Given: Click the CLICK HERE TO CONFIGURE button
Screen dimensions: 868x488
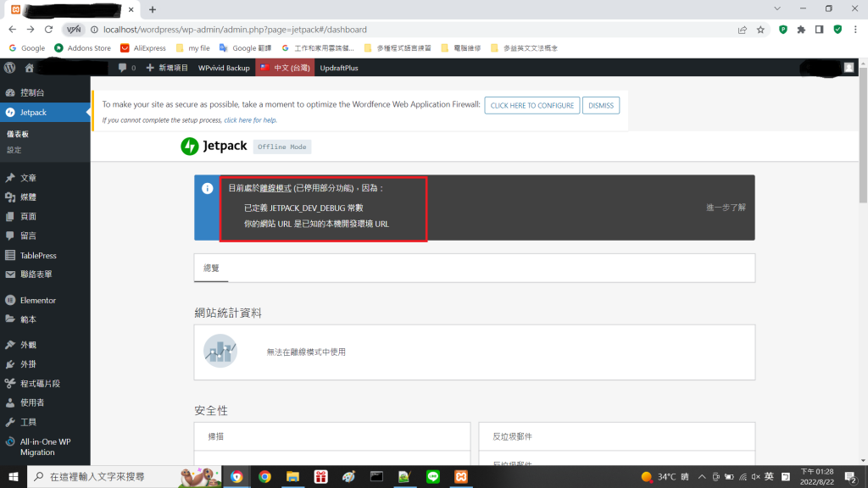Looking at the screenshot, I should click(532, 105).
